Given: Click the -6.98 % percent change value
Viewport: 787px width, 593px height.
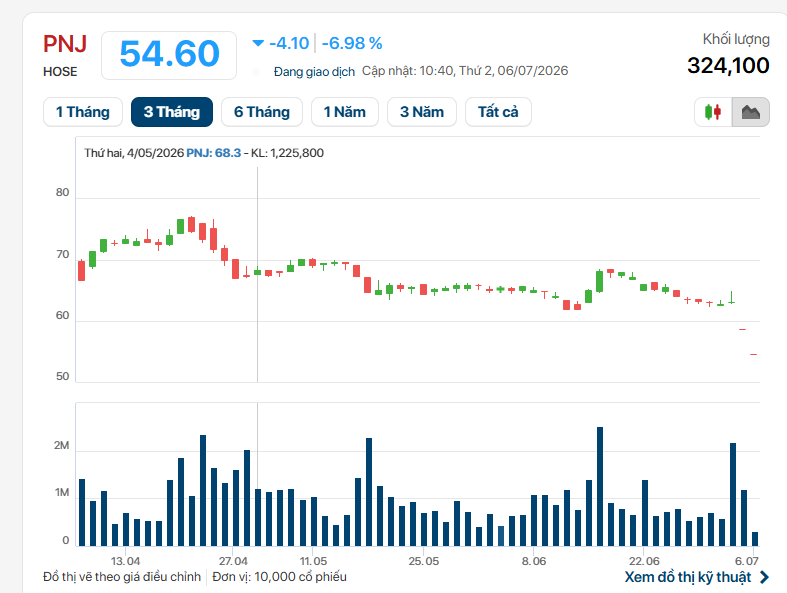Looking at the screenshot, I should pos(352,43).
